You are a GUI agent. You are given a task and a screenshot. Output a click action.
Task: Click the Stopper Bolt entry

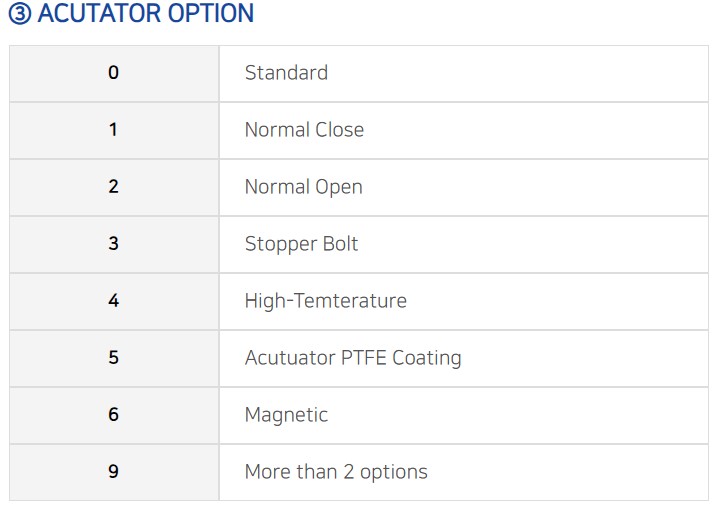301,244
